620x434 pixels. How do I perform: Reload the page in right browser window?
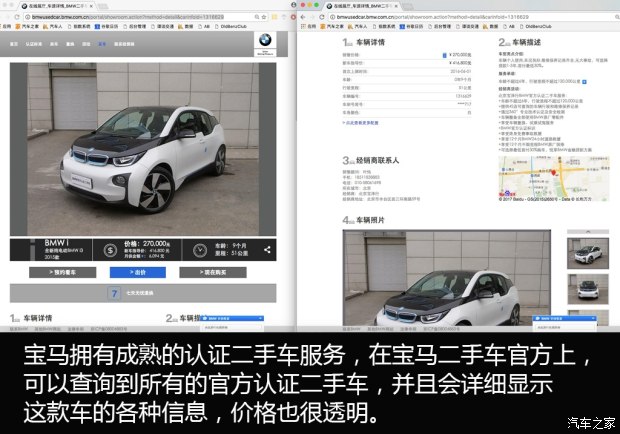pos(321,17)
